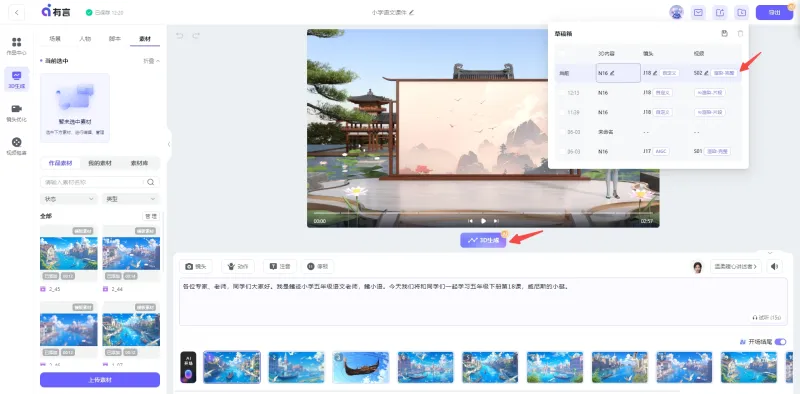This screenshot has height=394, width=800.
Task: Click the 管理 button beside 全部
Action: click(x=151, y=216)
